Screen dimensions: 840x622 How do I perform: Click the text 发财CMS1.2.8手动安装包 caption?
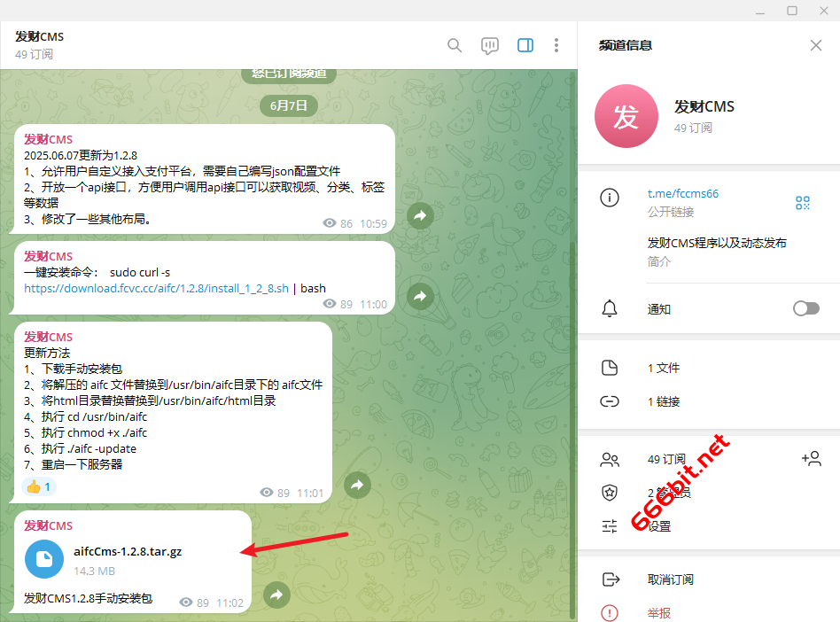[x=89, y=598]
